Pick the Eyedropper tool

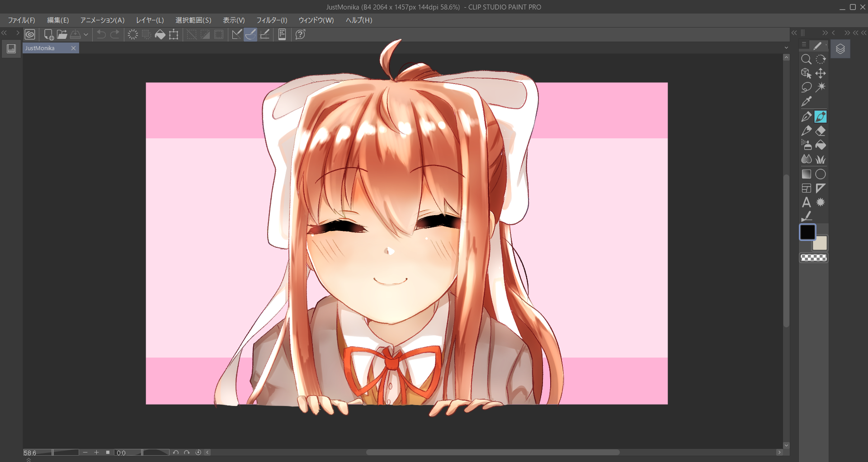(806, 102)
